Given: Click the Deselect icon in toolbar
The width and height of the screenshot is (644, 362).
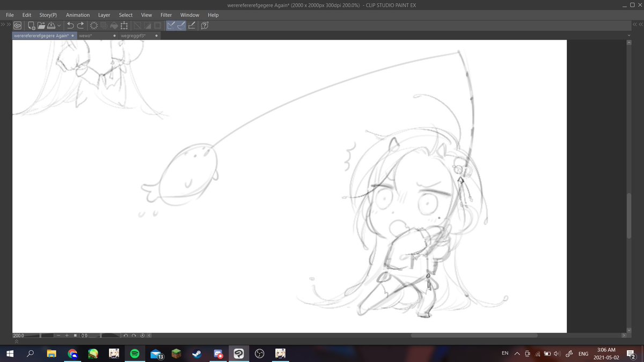Looking at the screenshot, I should tap(137, 25).
